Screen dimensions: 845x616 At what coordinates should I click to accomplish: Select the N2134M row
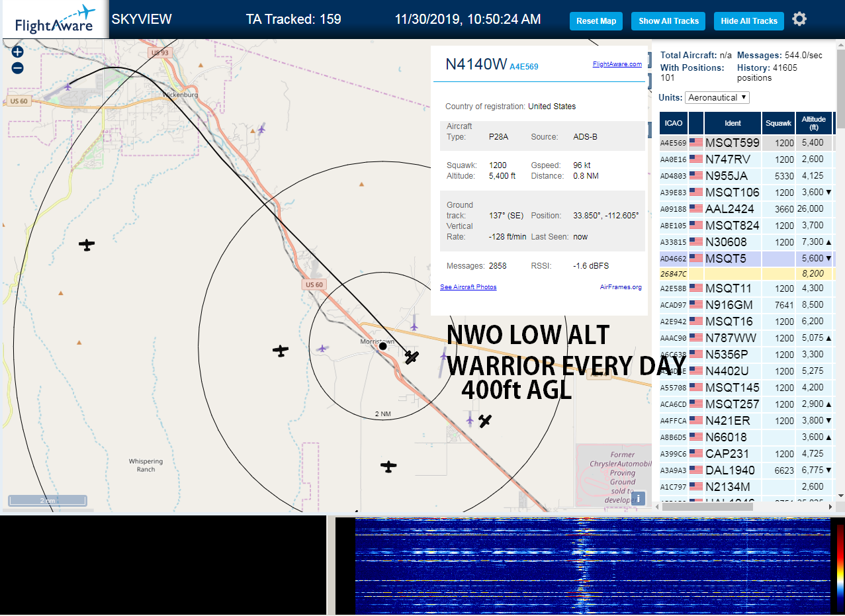(746, 487)
